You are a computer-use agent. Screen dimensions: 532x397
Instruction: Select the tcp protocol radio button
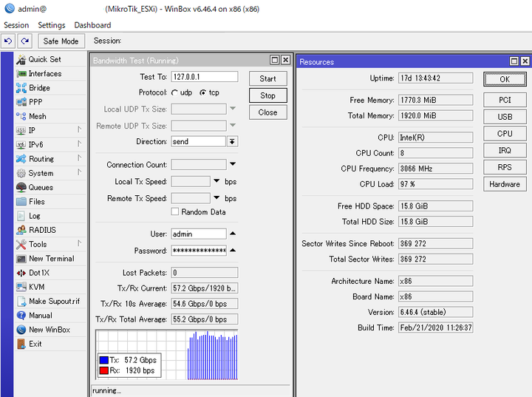(203, 92)
